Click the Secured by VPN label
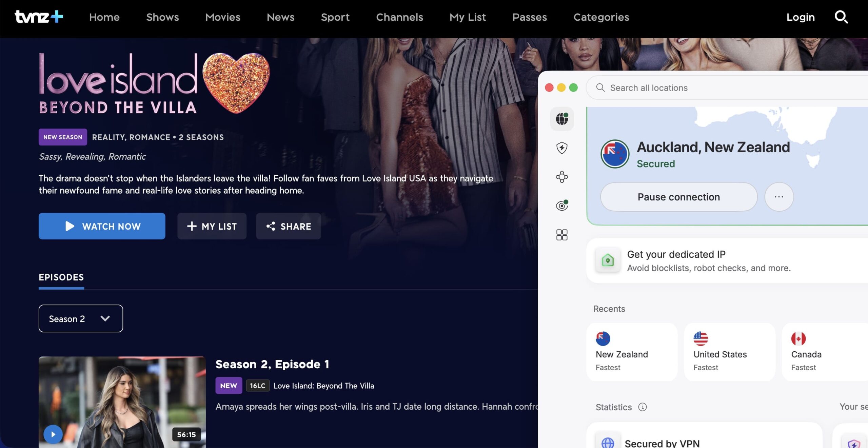This screenshot has height=448, width=868. 662,443
